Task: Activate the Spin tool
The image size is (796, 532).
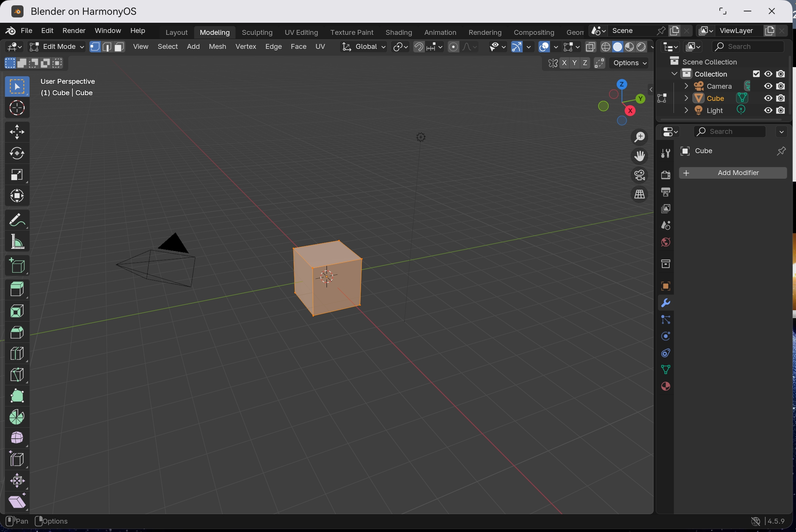Action: [x=17, y=417]
